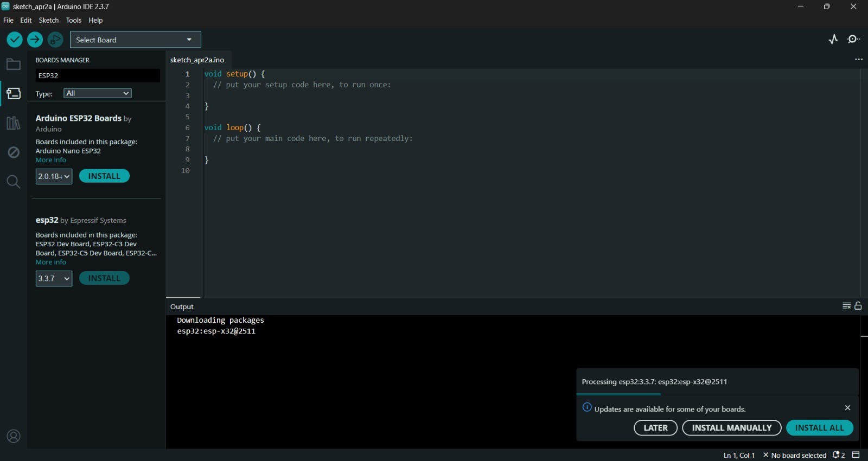Toggle the bottom panel icon in status bar
The image size is (868, 461).
(x=856, y=455)
